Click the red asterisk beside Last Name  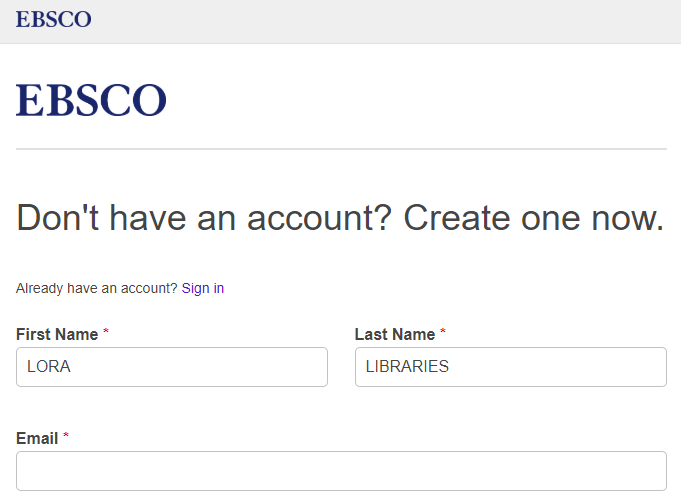pyautogui.click(x=443, y=332)
